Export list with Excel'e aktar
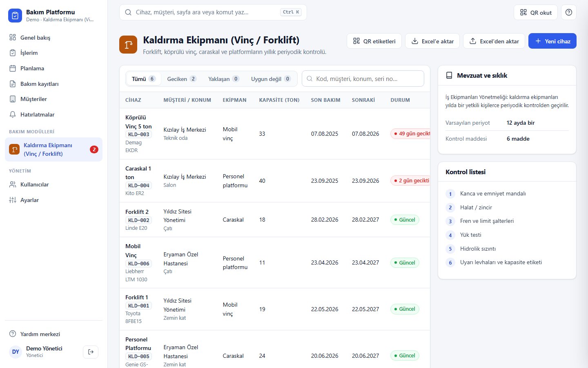Viewport: 588px width, 368px height. point(432,41)
